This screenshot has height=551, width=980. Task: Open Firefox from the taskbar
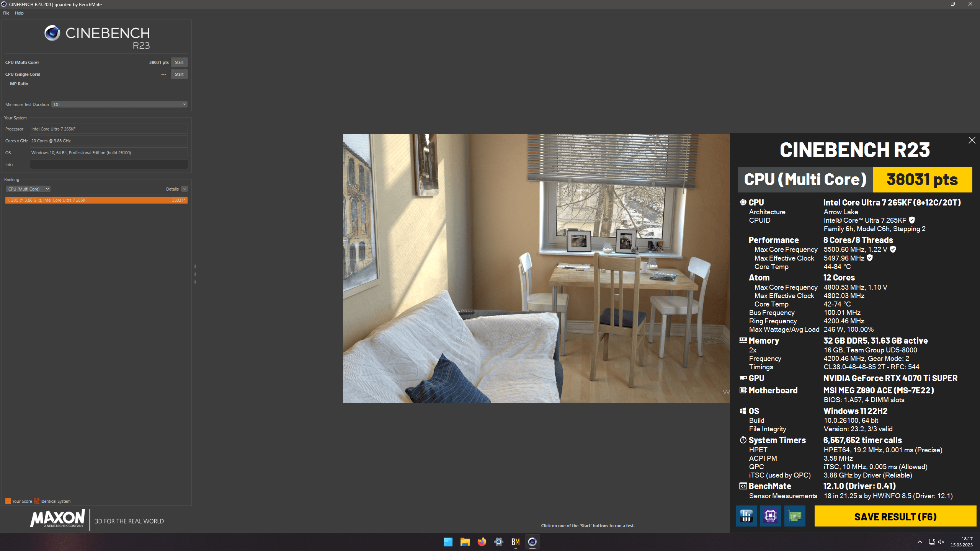coord(482,542)
